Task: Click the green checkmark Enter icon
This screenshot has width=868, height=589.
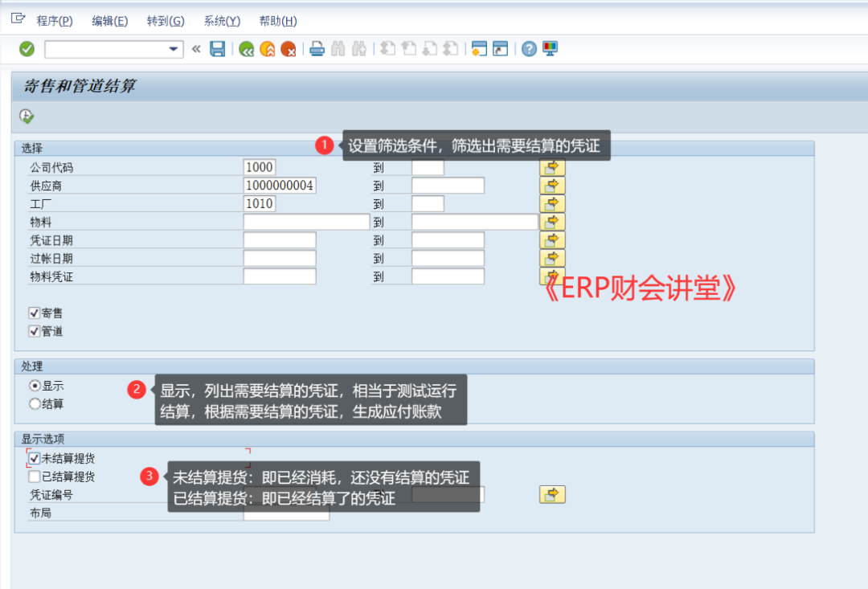Action: pos(27,49)
